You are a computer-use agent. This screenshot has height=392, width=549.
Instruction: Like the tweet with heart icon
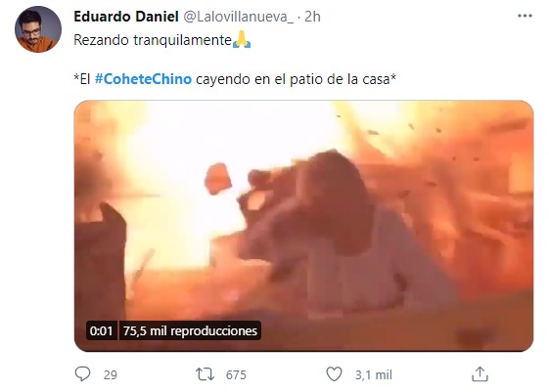[334, 374]
